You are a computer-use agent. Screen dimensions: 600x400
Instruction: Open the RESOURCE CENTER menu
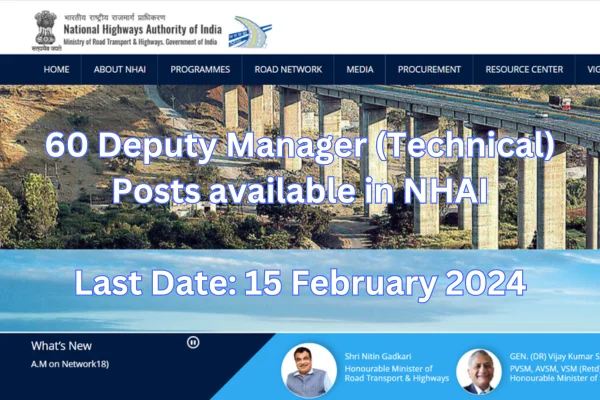tap(524, 69)
